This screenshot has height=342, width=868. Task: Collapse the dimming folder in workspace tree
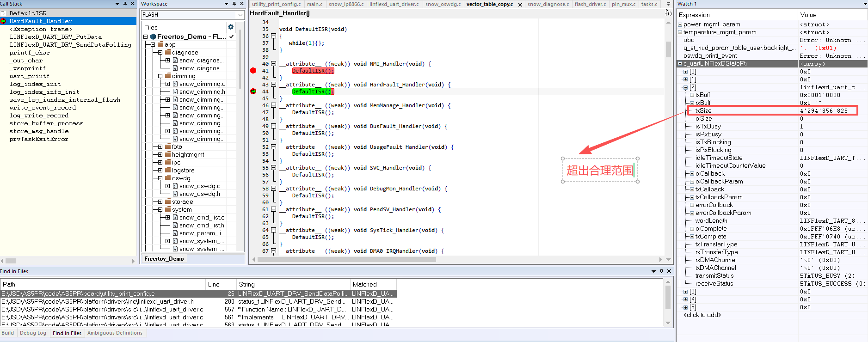[160, 76]
